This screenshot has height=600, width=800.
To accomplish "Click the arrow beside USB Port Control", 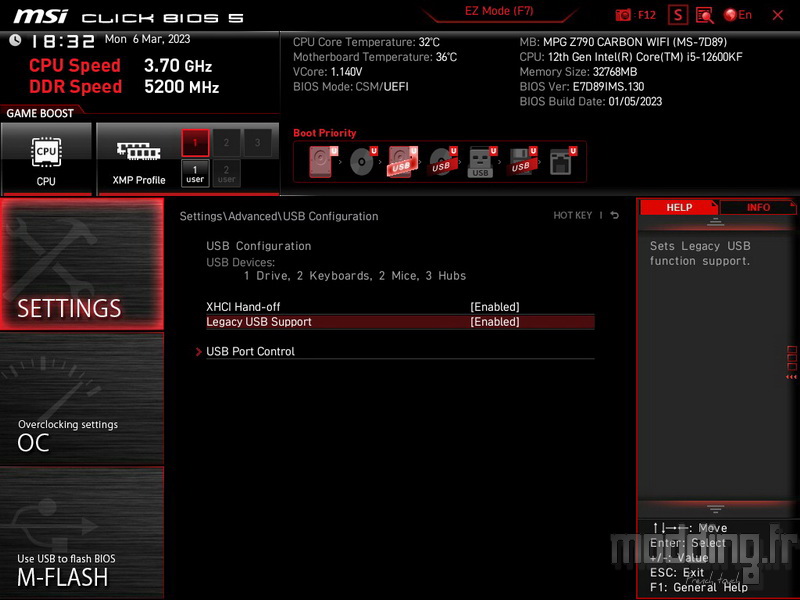I will click(x=198, y=352).
